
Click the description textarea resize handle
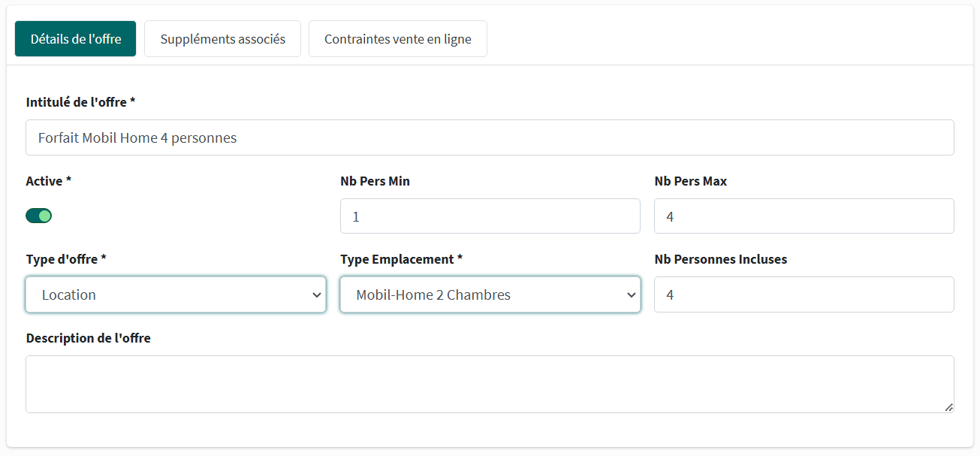point(949,407)
